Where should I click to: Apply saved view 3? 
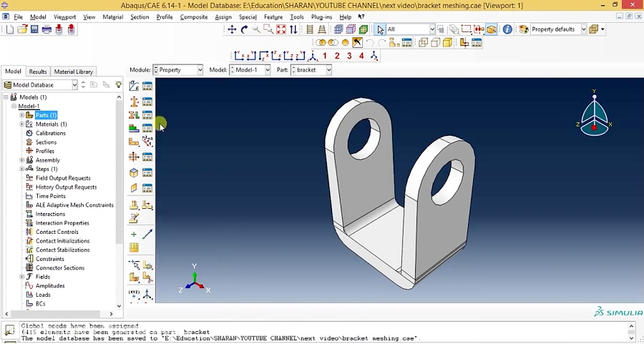click(349, 56)
